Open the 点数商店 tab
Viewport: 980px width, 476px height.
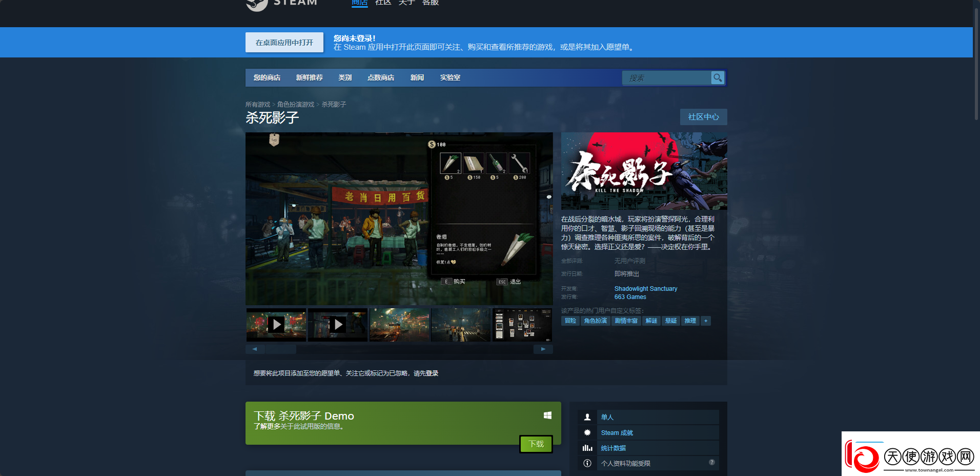point(381,77)
